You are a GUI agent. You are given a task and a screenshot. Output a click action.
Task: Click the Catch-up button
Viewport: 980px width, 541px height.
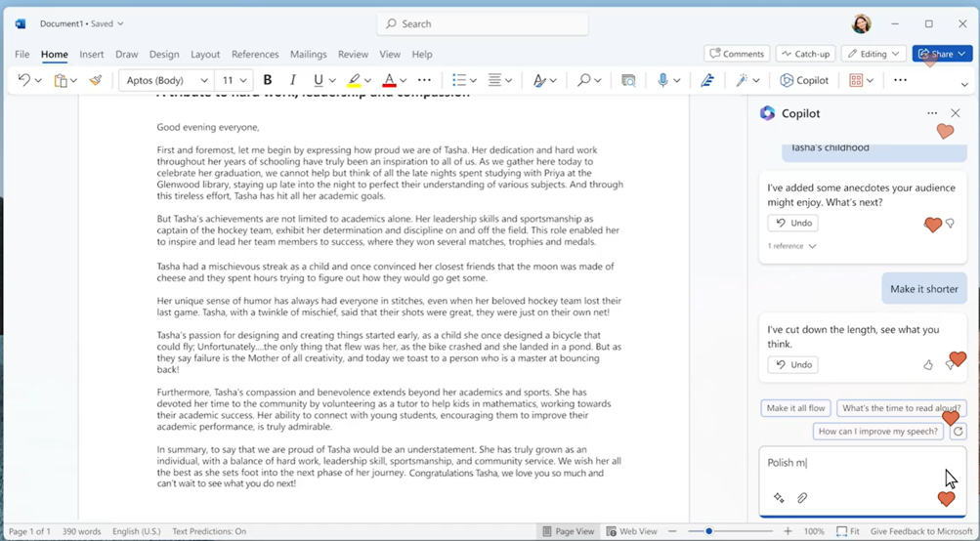pos(806,54)
